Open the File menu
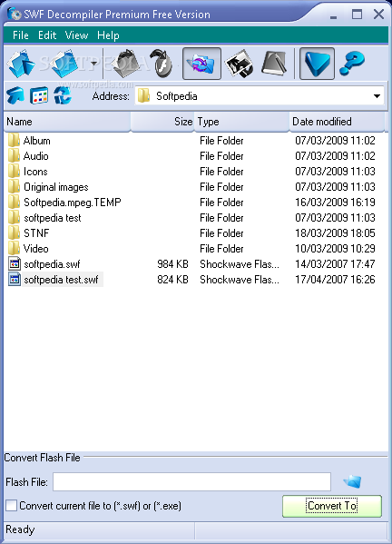The height and width of the screenshot is (544, 392). tap(21, 35)
